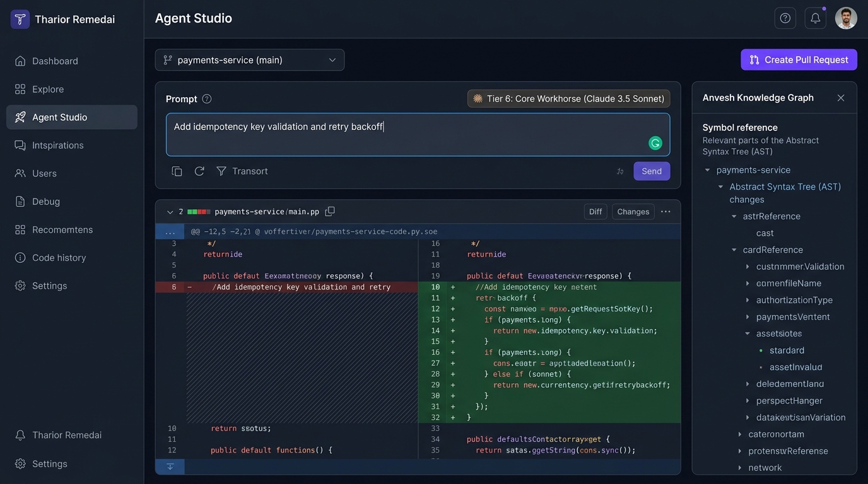Expand hidden lines above the diff hunk
This screenshot has height=484, width=868.
(x=170, y=231)
